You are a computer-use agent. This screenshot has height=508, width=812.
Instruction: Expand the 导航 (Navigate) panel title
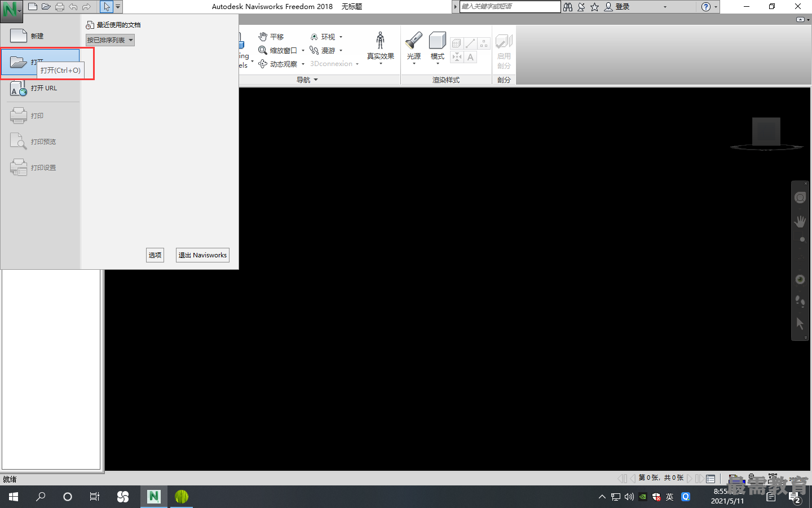307,80
